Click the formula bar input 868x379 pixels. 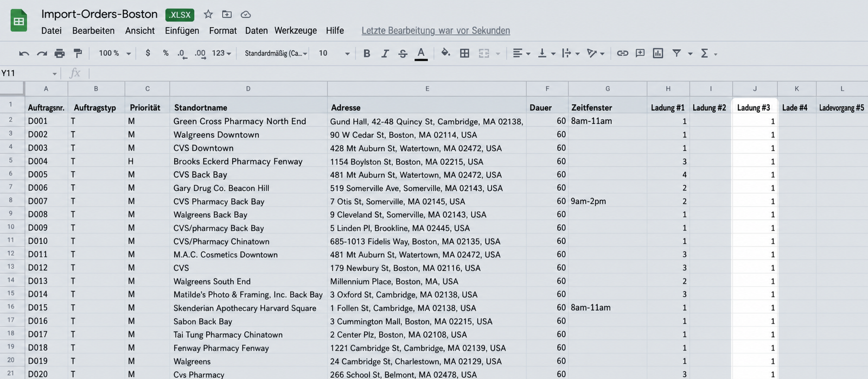[x=477, y=73]
